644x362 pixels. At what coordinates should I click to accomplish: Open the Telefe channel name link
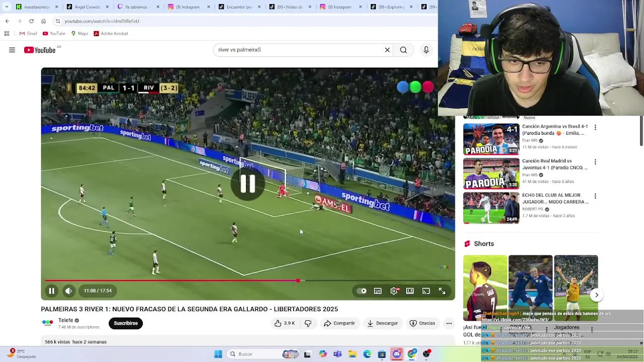click(66, 320)
